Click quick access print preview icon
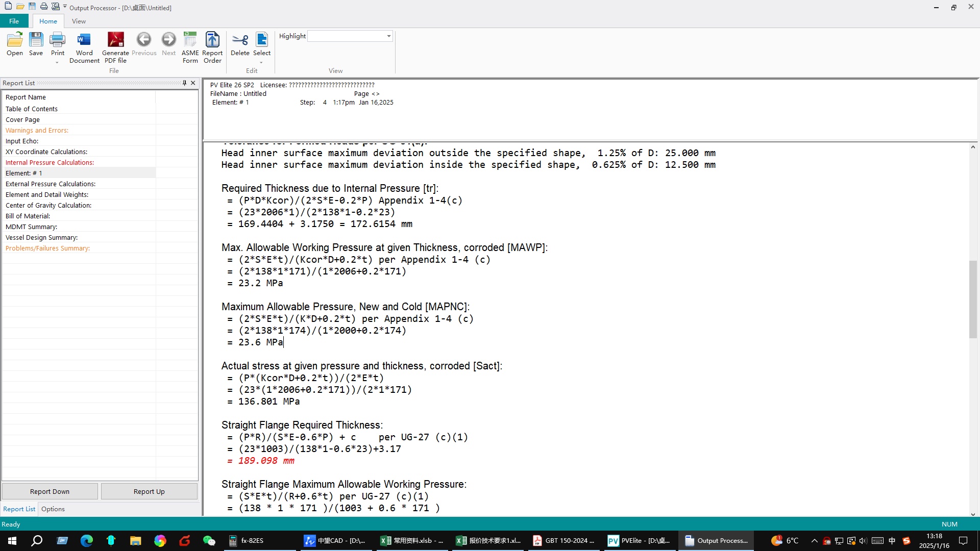 [56, 7]
